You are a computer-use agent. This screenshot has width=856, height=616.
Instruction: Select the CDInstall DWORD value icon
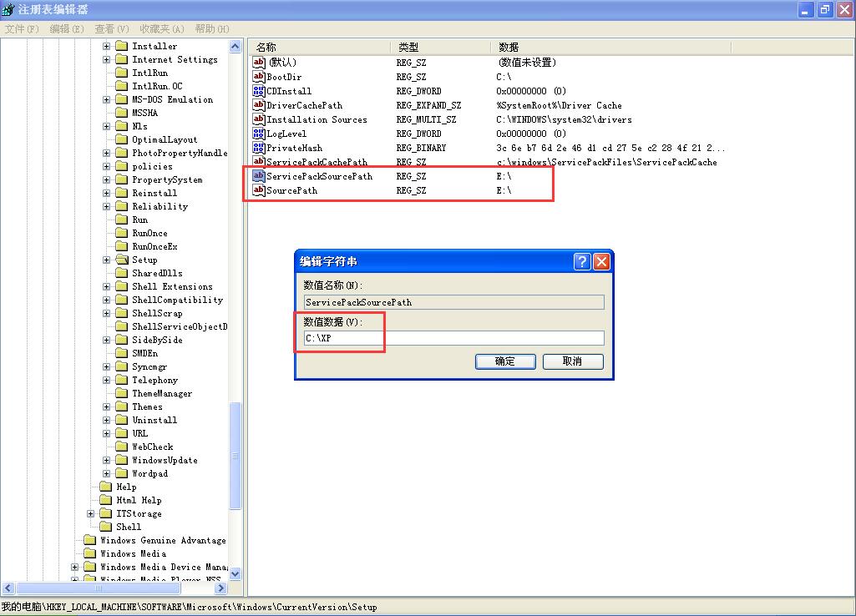pyautogui.click(x=259, y=91)
